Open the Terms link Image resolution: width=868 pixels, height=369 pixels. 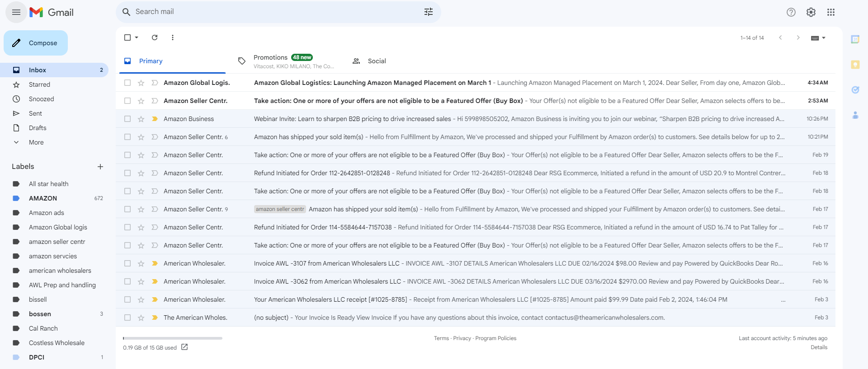[441, 338]
